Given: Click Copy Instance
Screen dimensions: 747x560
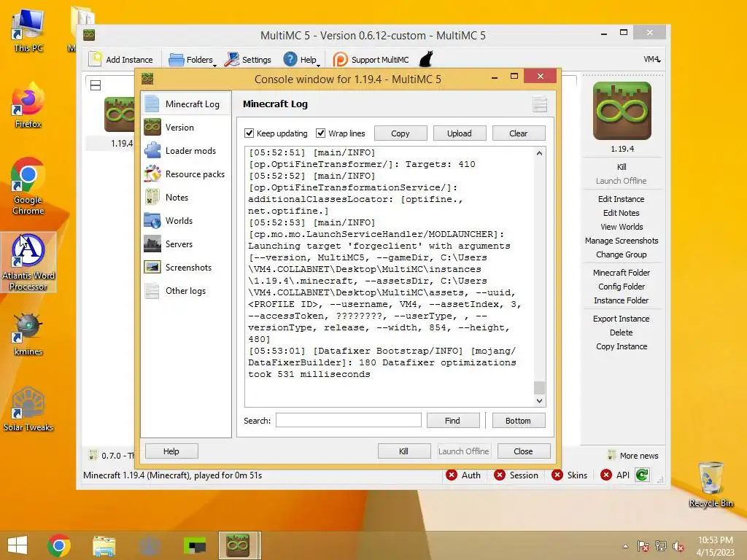Looking at the screenshot, I should point(622,346).
